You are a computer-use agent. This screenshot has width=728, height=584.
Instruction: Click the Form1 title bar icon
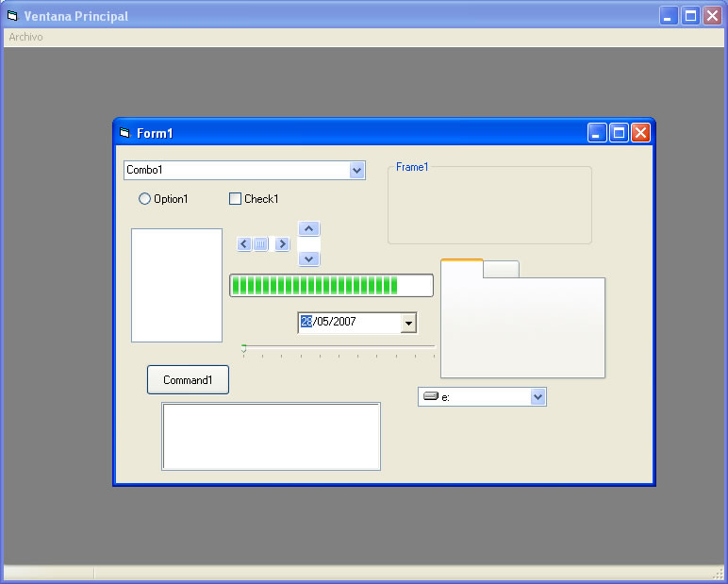click(x=124, y=133)
